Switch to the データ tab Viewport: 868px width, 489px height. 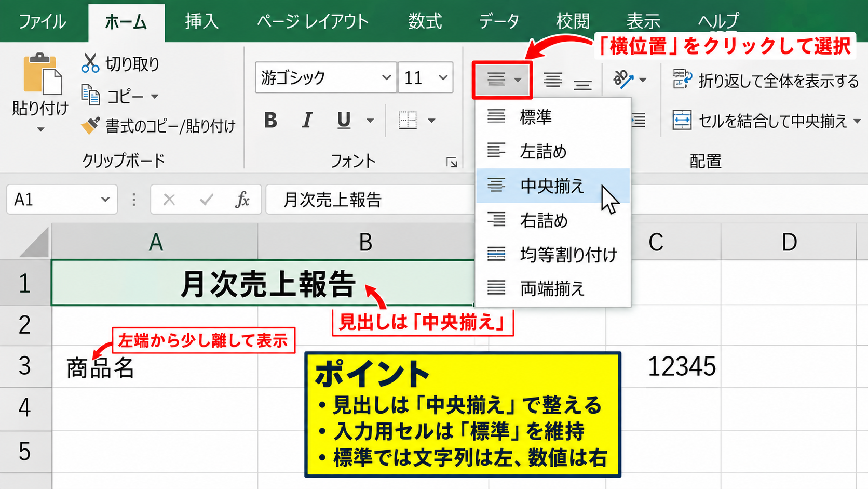pos(499,21)
